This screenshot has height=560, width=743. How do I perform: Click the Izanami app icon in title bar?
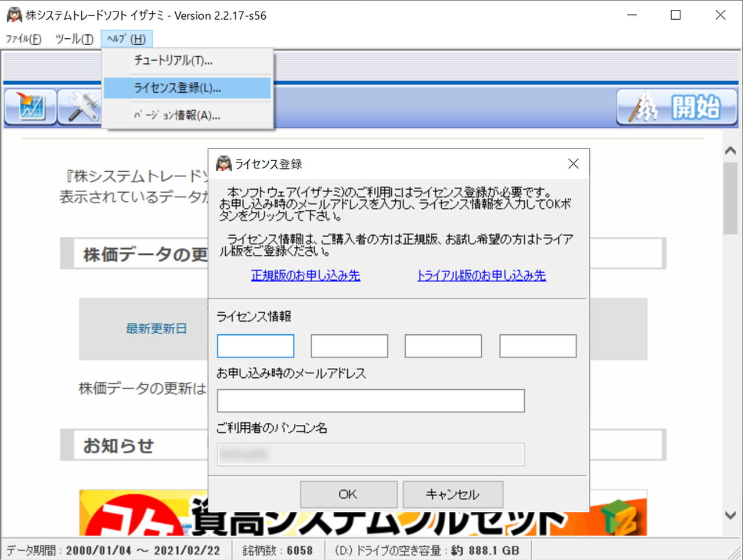[x=14, y=15]
